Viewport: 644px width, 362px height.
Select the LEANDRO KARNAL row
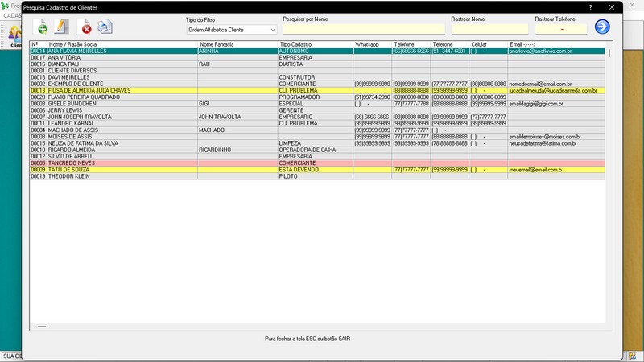(317, 124)
